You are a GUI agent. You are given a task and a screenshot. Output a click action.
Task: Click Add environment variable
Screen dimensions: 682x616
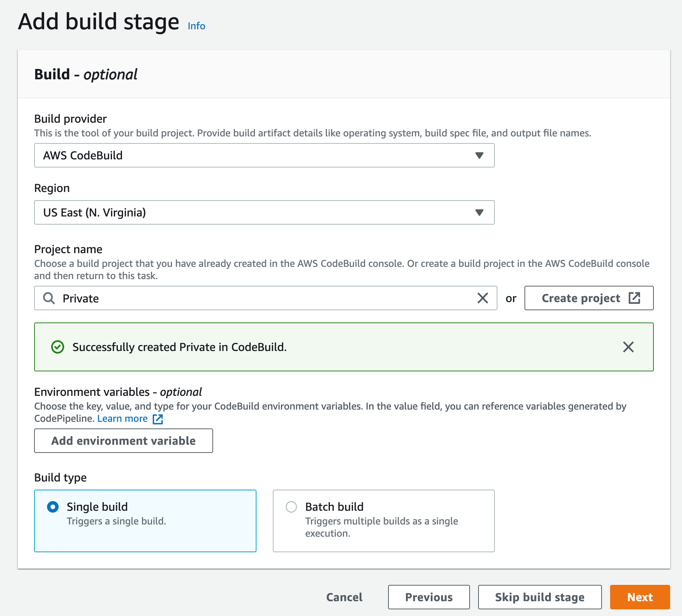click(123, 441)
